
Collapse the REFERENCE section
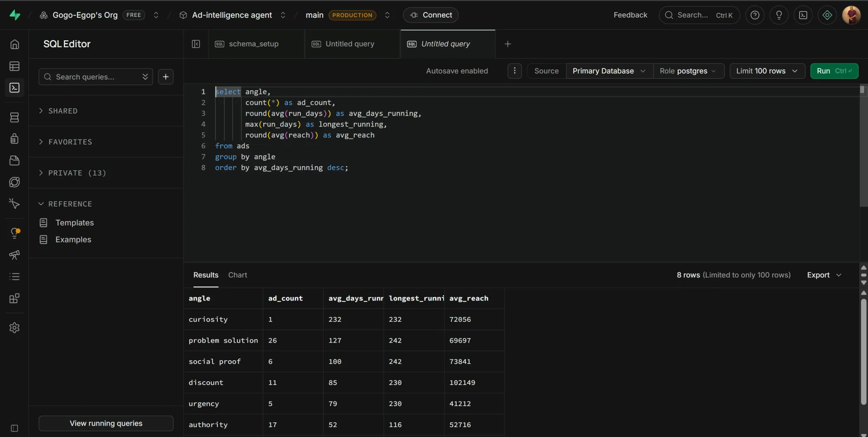(x=66, y=204)
